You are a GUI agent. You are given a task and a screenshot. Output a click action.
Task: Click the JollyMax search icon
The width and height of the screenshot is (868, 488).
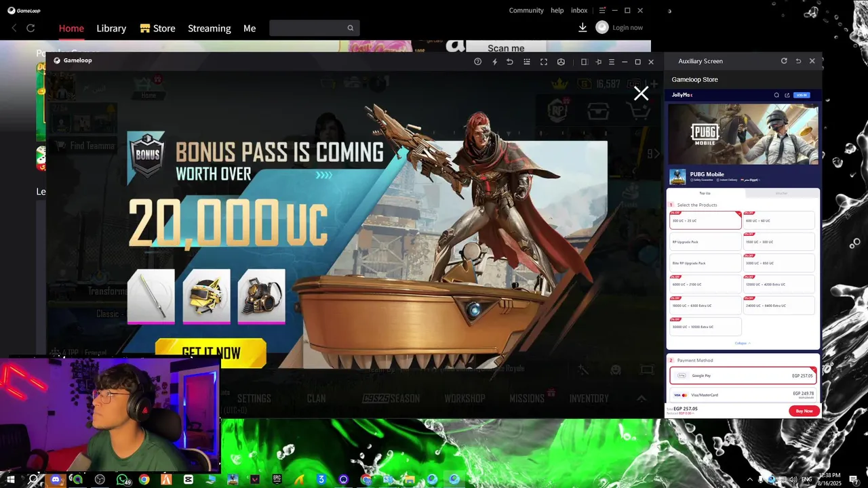coord(776,95)
